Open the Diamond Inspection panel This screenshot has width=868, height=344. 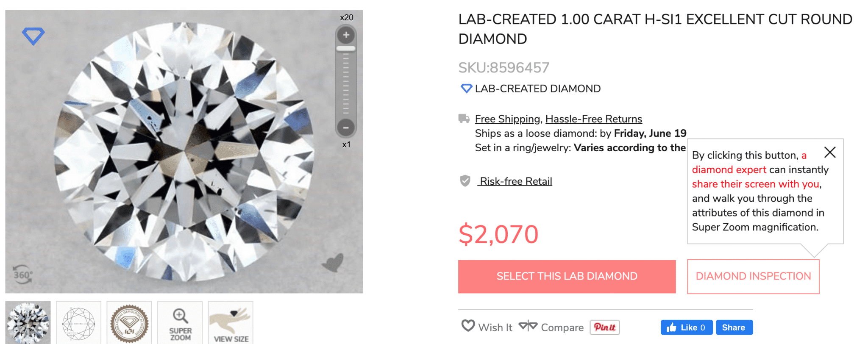pos(753,276)
